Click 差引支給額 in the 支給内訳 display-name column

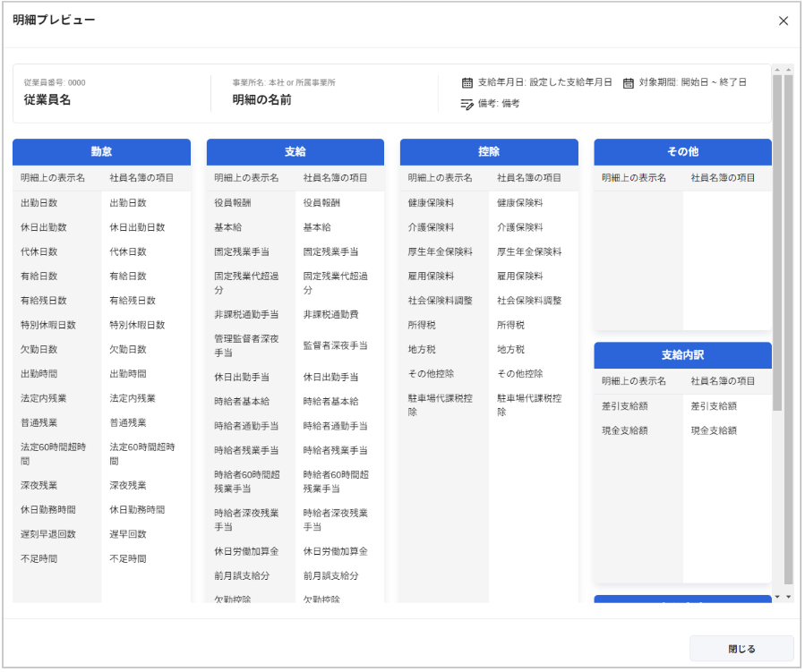624,406
